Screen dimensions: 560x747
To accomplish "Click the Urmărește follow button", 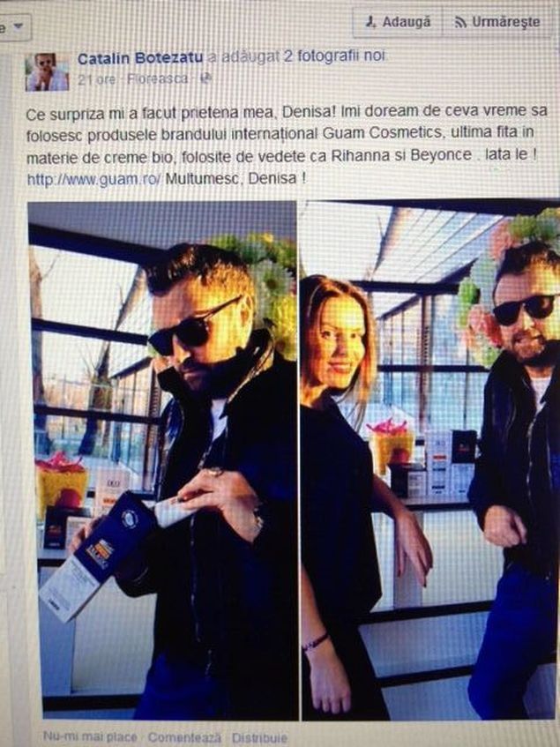I will (497, 22).
